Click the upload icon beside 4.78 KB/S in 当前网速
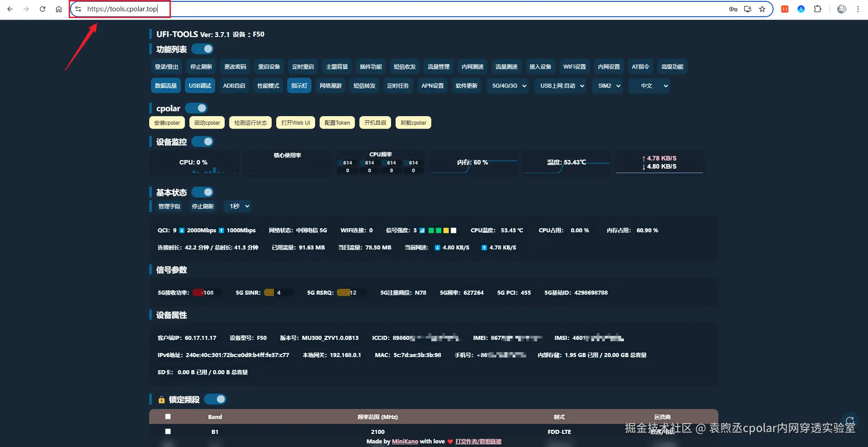Screen dimensions: 868x447 click(484, 248)
